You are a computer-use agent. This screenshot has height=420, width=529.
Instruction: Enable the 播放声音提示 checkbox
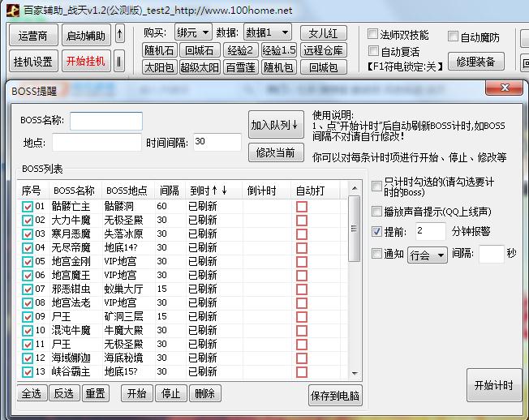tap(376, 211)
